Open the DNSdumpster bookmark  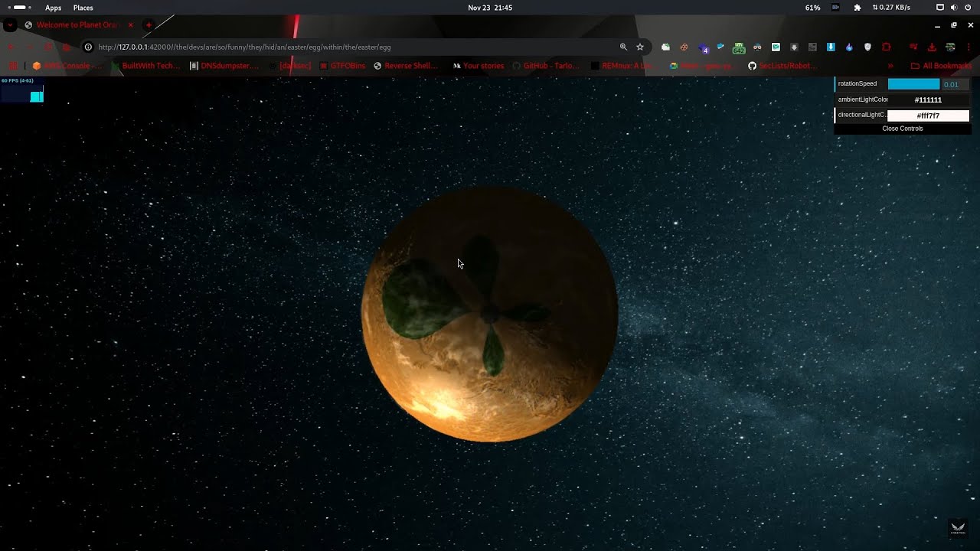click(224, 66)
